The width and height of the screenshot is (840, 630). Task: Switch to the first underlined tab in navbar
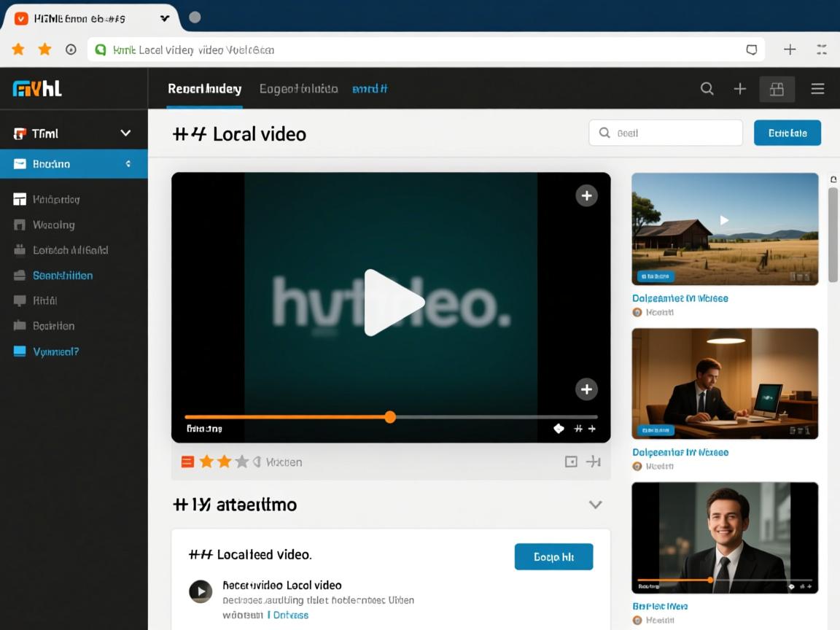click(x=204, y=89)
